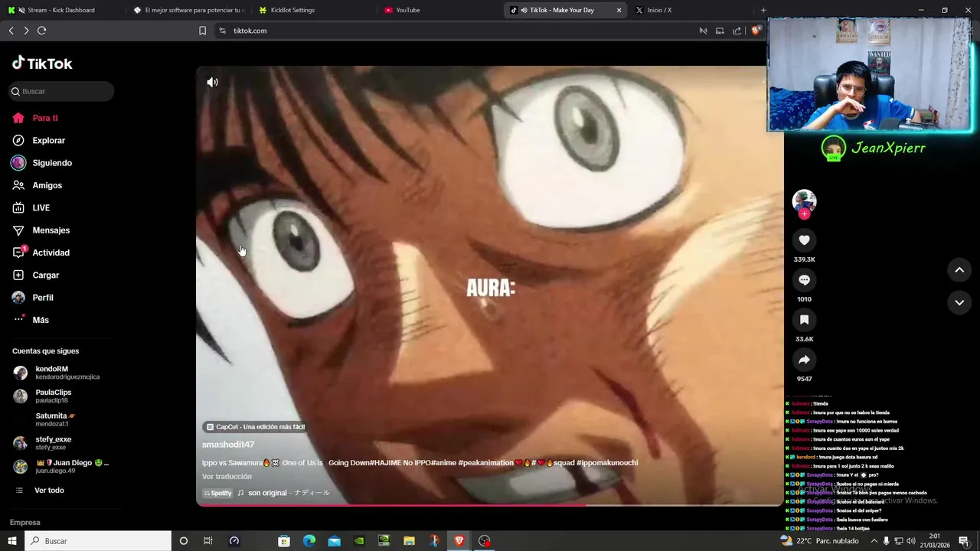Follow the creator with the red plus badge
Image resolution: width=980 pixels, height=551 pixels.
pyautogui.click(x=804, y=214)
